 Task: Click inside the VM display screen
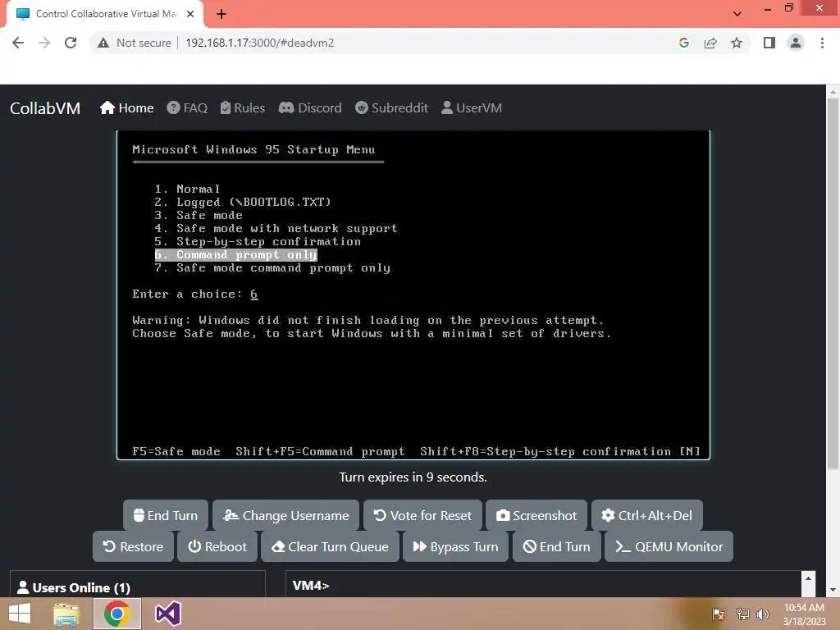pyautogui.click(x=413, y=294)
